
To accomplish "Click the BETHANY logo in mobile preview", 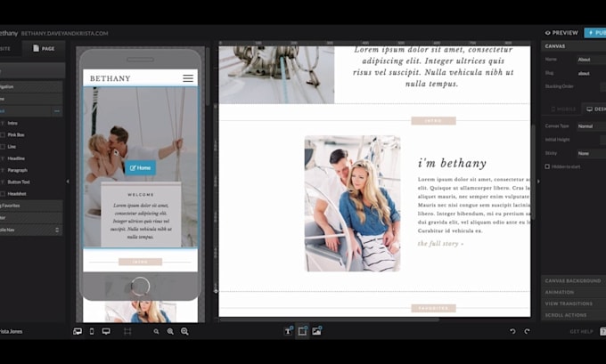I will tap(111, 78).
